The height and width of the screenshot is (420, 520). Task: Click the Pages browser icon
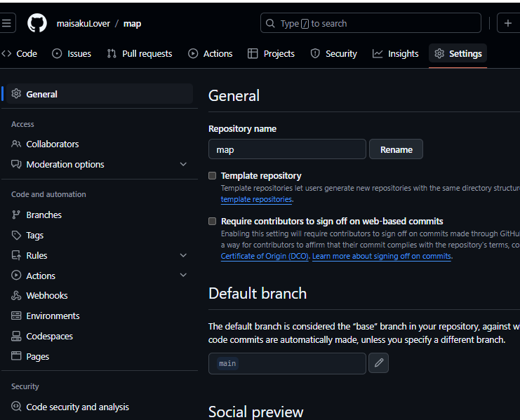pyautogui.click(x=16, y=356)
